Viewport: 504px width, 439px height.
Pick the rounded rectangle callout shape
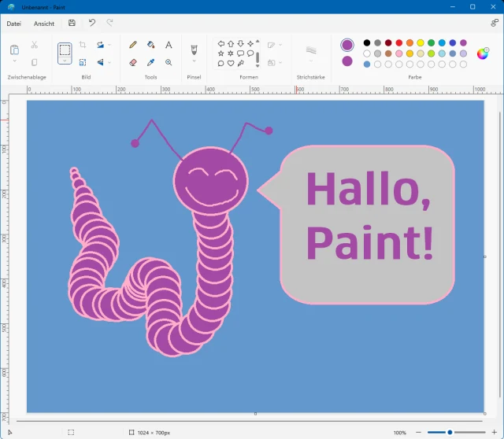pyautogui.click(x=240, y=53)
